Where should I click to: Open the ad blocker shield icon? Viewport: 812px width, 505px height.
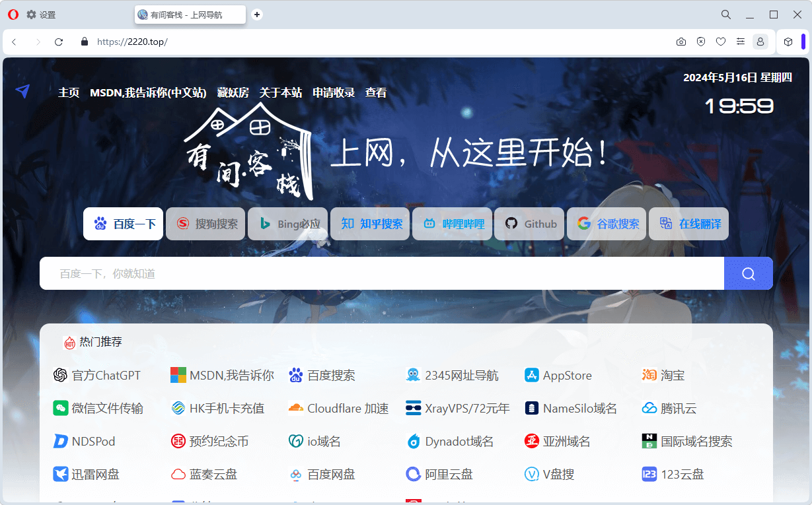click(x=701, y=42)
